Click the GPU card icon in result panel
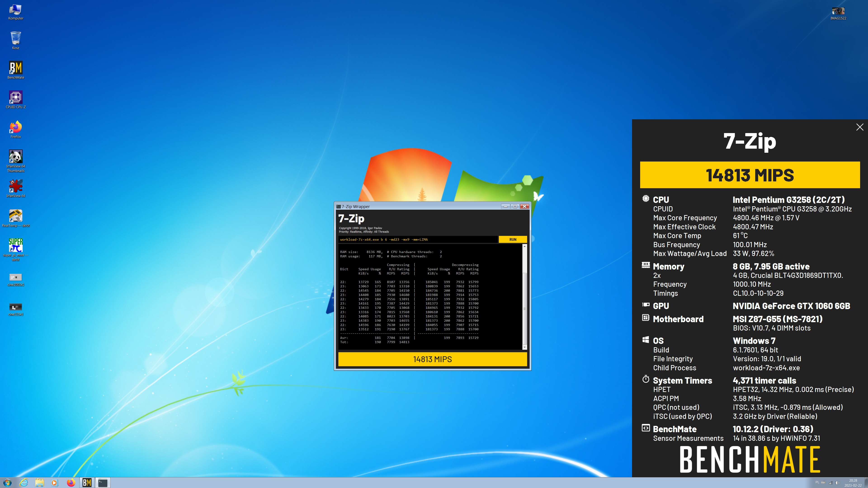This screenshot has height=488, width=868. (x=645, y=305)
